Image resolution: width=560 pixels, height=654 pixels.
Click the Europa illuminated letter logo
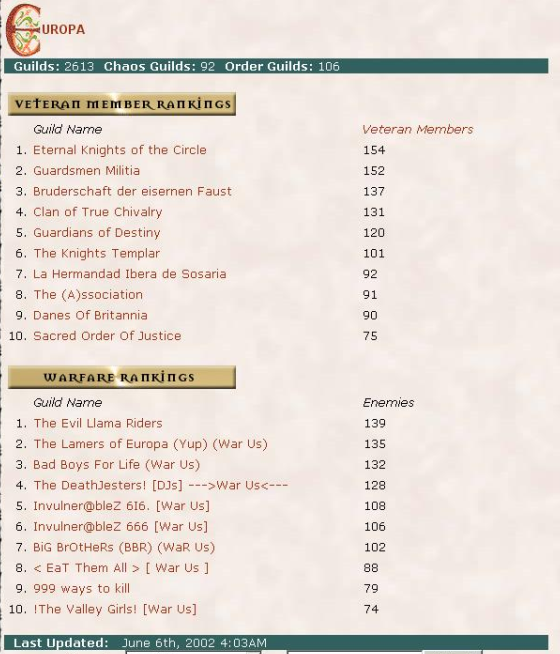click(x=45, y=29)
